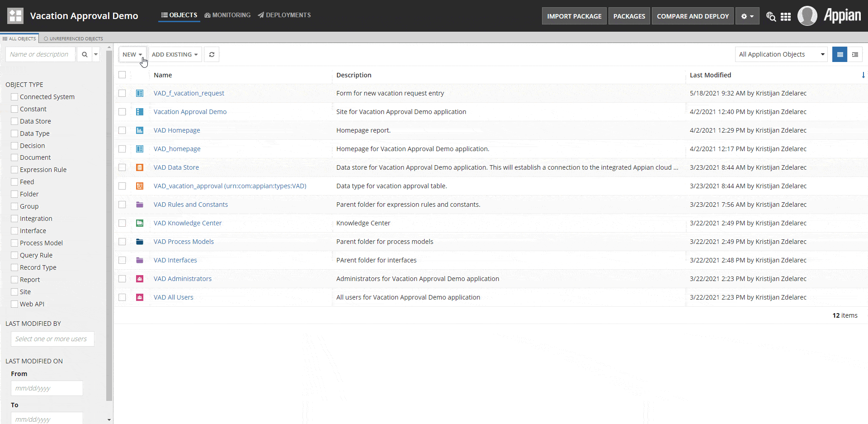
Task: Click the IMPORT PACKAGE button
Action: [574, 16]
